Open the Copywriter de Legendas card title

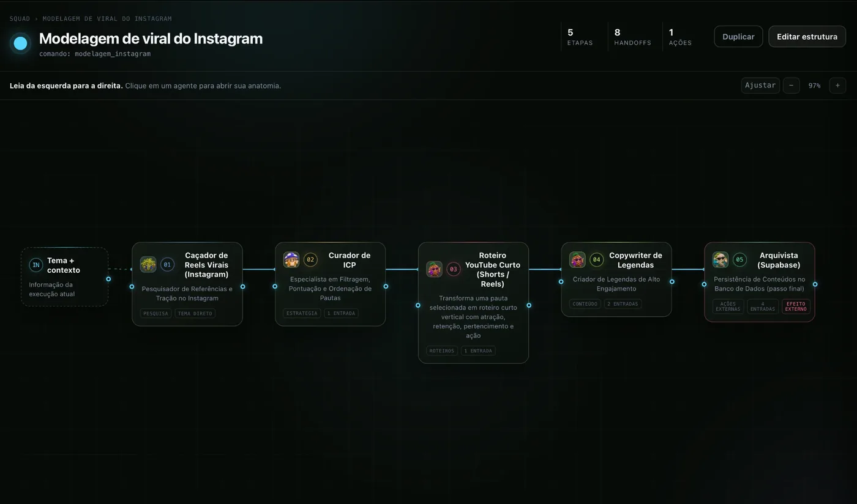[x=635, y=260]
